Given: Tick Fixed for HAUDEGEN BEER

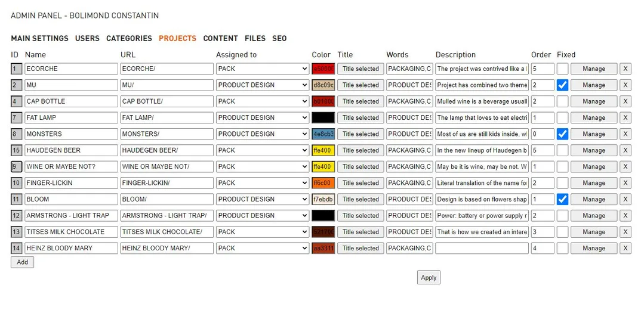Looking at the screenshot, I should click(563, 150).
